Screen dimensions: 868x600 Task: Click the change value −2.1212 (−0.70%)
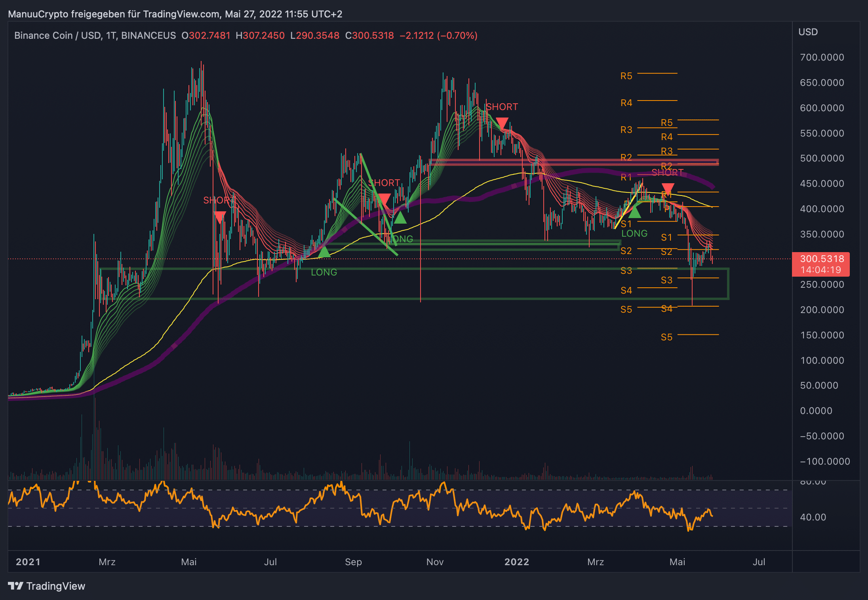click(x=438, y=36)
